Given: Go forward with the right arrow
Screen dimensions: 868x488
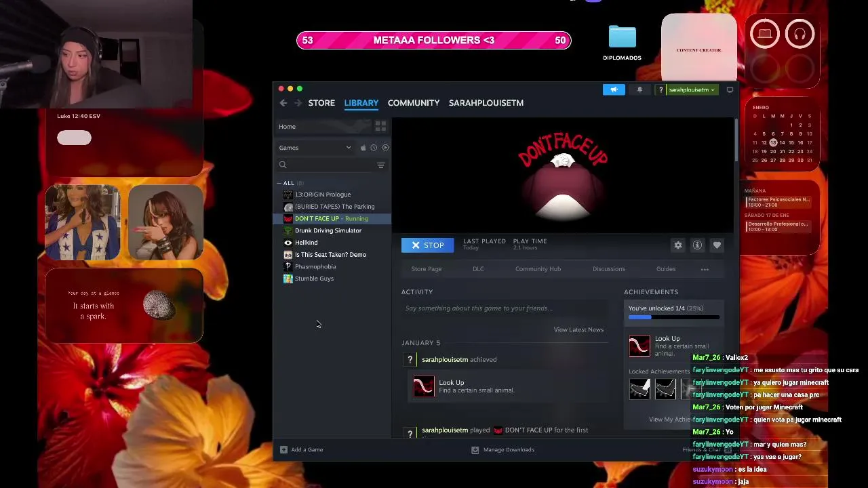Looking at the screenshot, I should pos(298,103).
